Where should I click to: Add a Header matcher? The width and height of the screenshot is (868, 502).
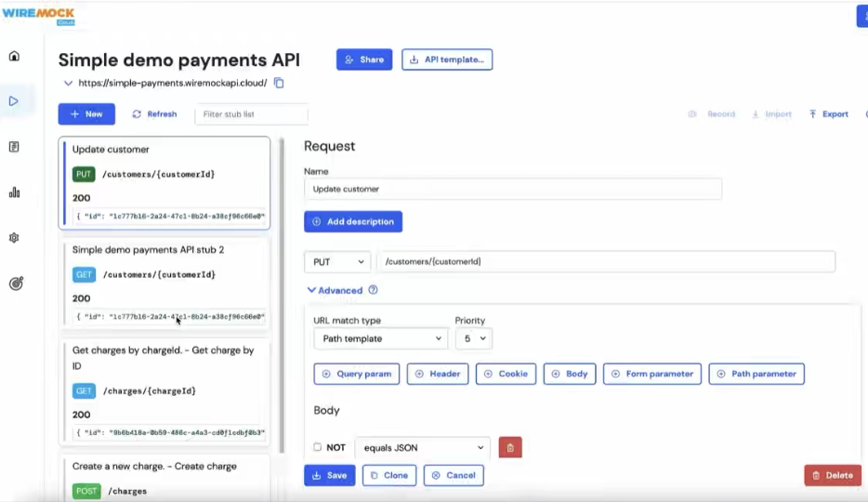click(438, 374)
